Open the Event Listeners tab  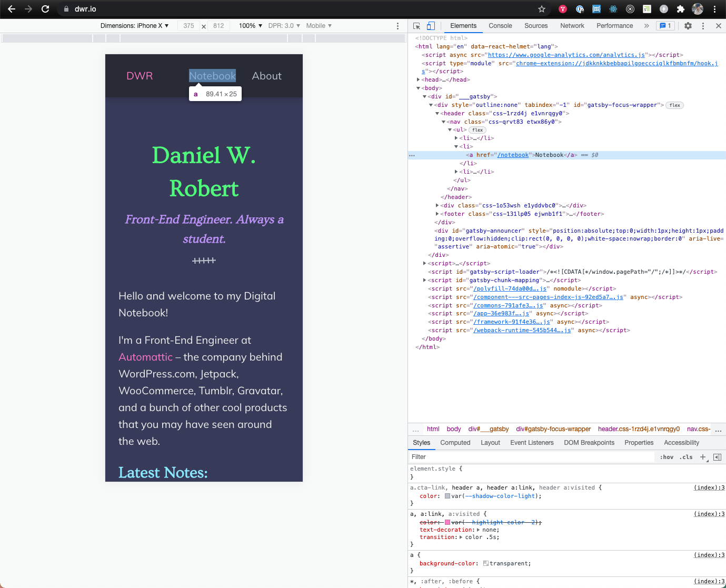(532, 443)
